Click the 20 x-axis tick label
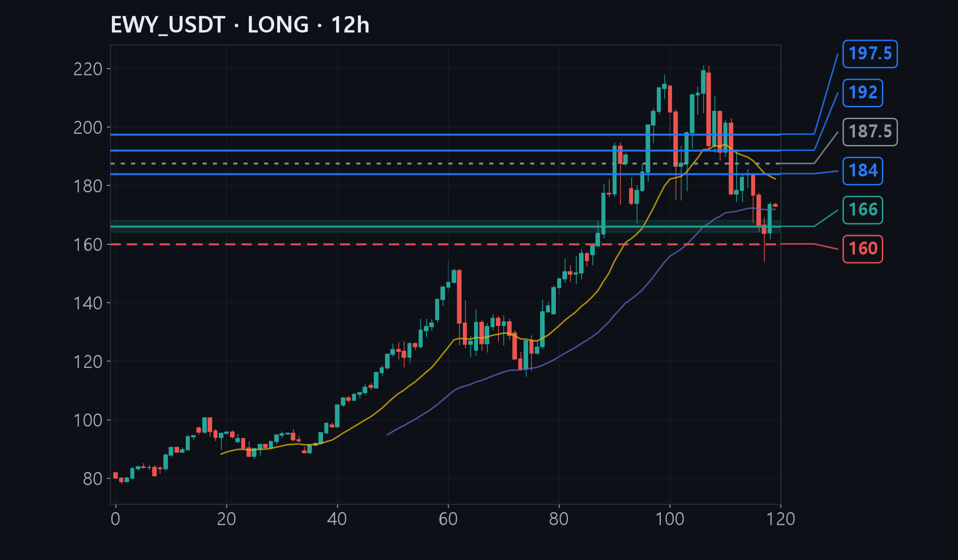958x560 pixels. point(226,519)
